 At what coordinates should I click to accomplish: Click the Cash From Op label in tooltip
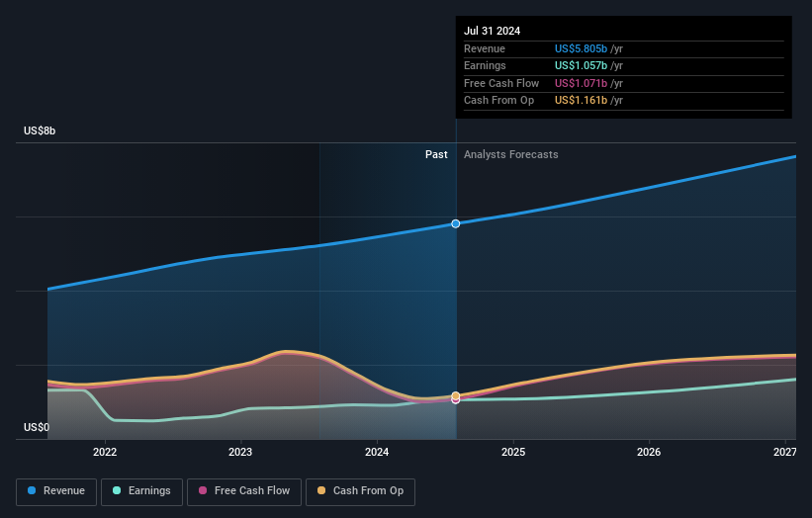pos(498,101)
